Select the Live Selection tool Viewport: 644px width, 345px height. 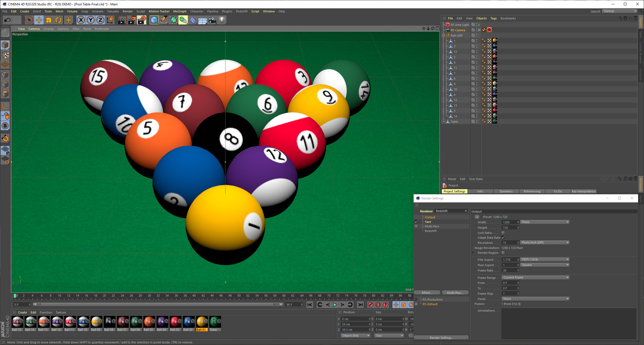click(x=29, y=20)
